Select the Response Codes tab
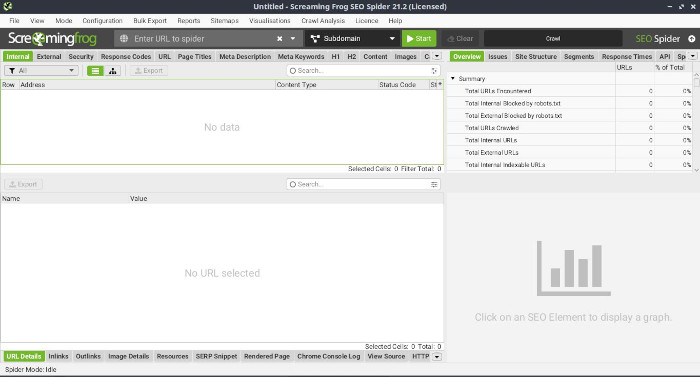 point(126,56)
